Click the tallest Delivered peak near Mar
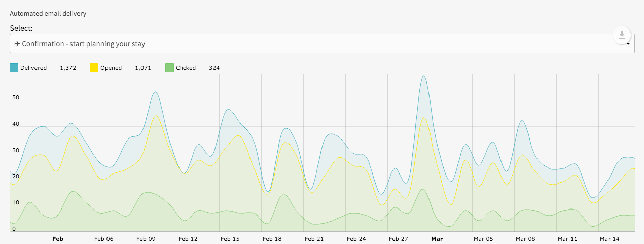Viewport: 644px width, 244px height. tap(424, 76)
